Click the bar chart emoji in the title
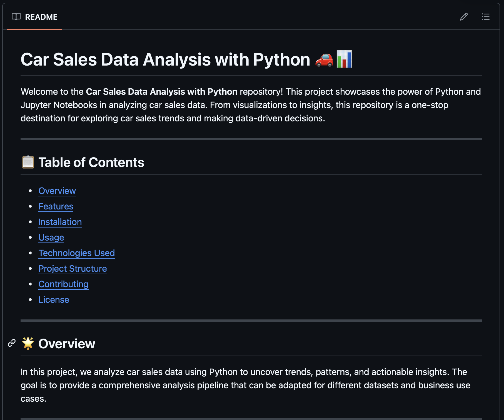504x420 pixels. (x=345, y=59)
